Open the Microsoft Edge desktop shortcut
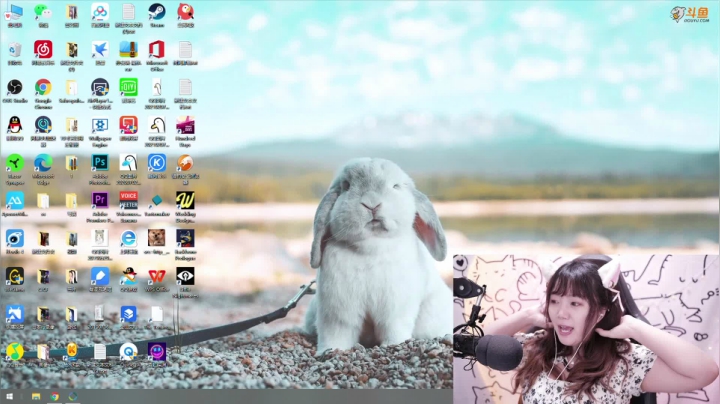The height and width of the screenshot is (404, 720). (x=43, y=163)
